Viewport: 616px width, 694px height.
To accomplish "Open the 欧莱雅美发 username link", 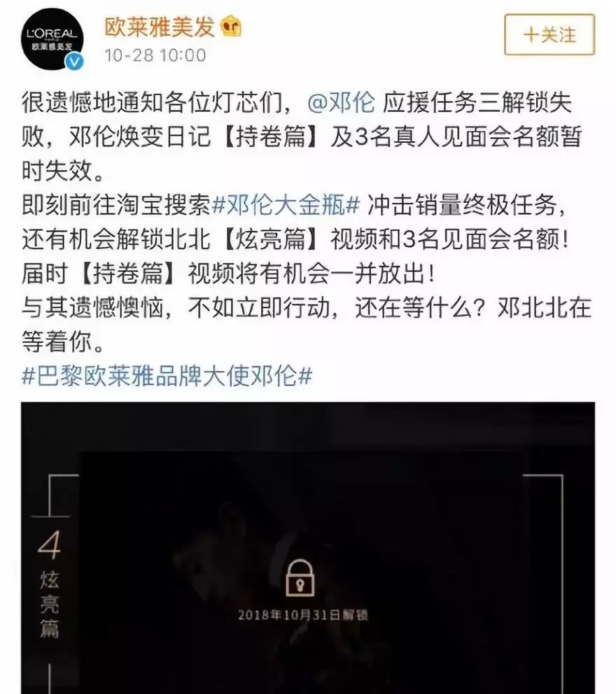I will [x=160, y=27].
